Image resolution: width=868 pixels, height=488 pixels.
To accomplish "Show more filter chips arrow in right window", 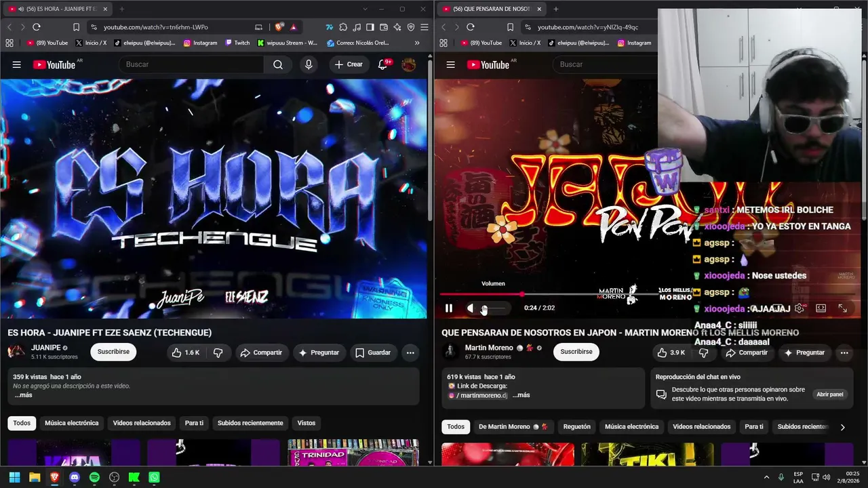I will pyautogui.click(x=843, y=427).
